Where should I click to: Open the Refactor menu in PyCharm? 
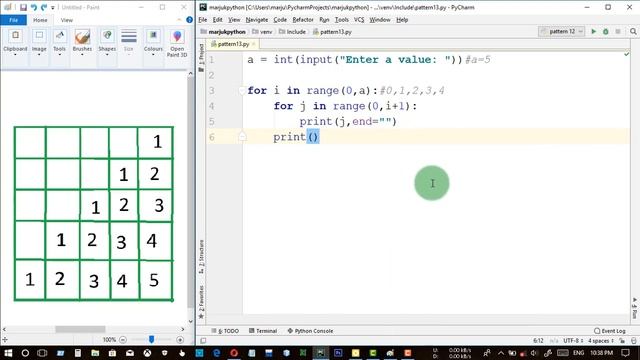[303, 20]
